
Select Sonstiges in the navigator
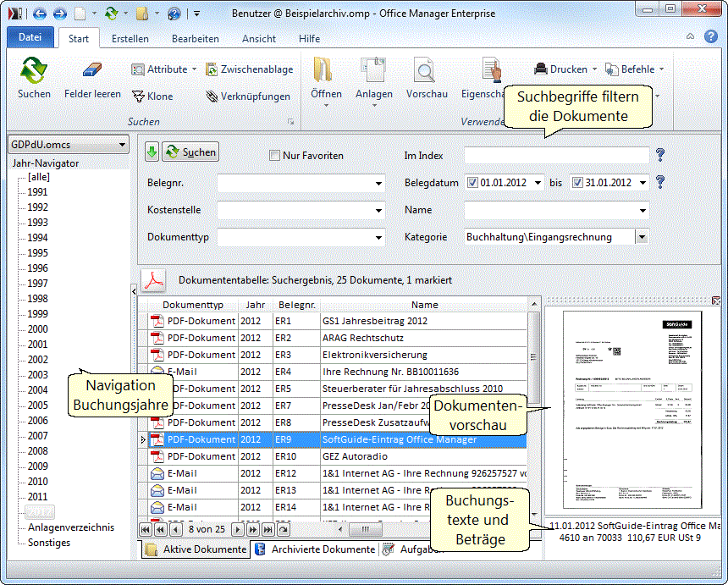point(49,543)
